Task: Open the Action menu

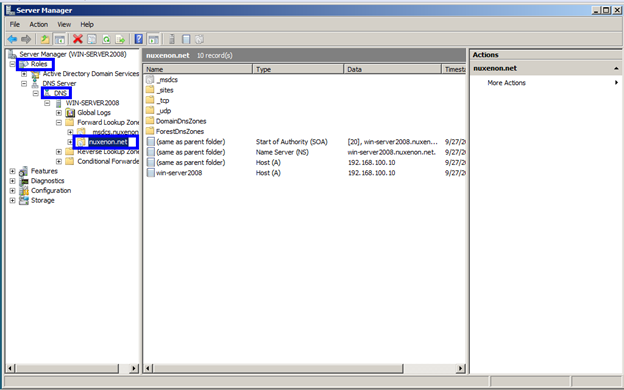Action: [x=39, y=24]
